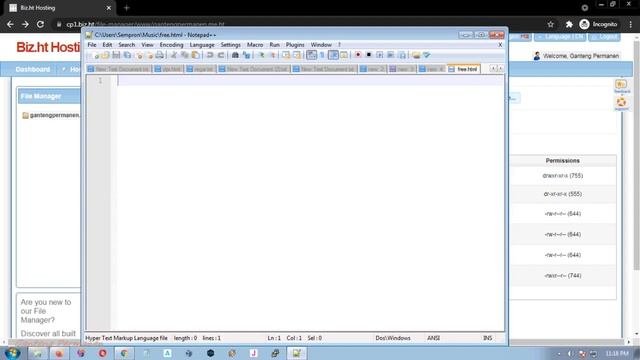Click inside the empty editor line 1
This screenshot has width=640, height=360.
pos(310,80)
